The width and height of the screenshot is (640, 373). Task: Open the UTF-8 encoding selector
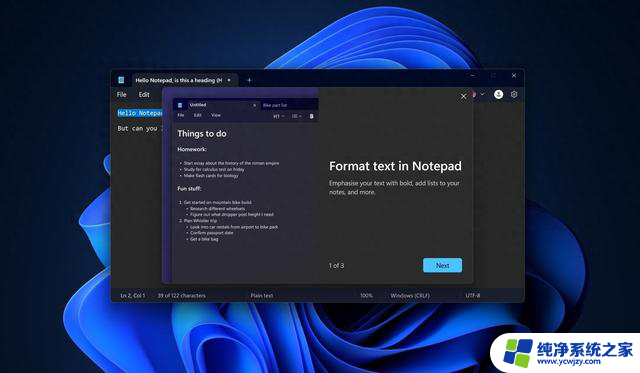tap(473, 295)
